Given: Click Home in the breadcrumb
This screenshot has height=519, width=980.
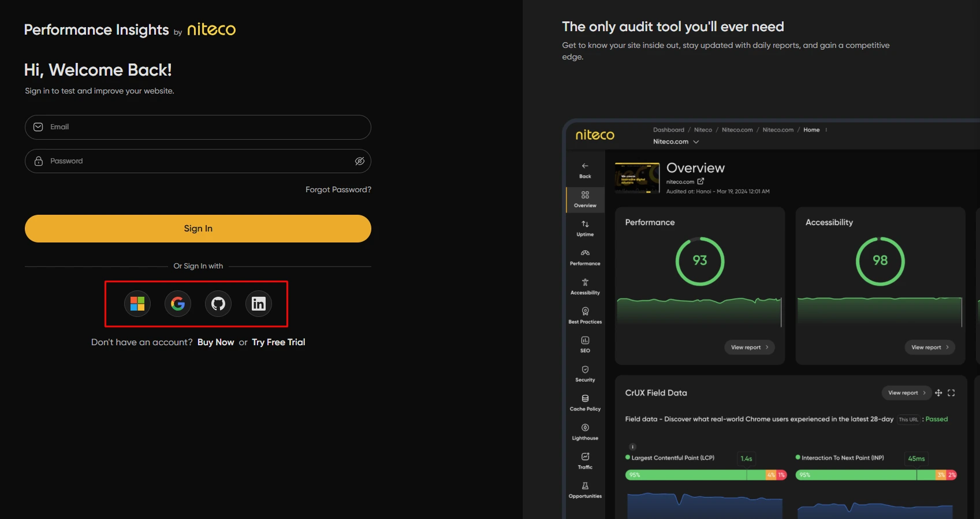Looking at the screenshot, I should tap(811, 130).
